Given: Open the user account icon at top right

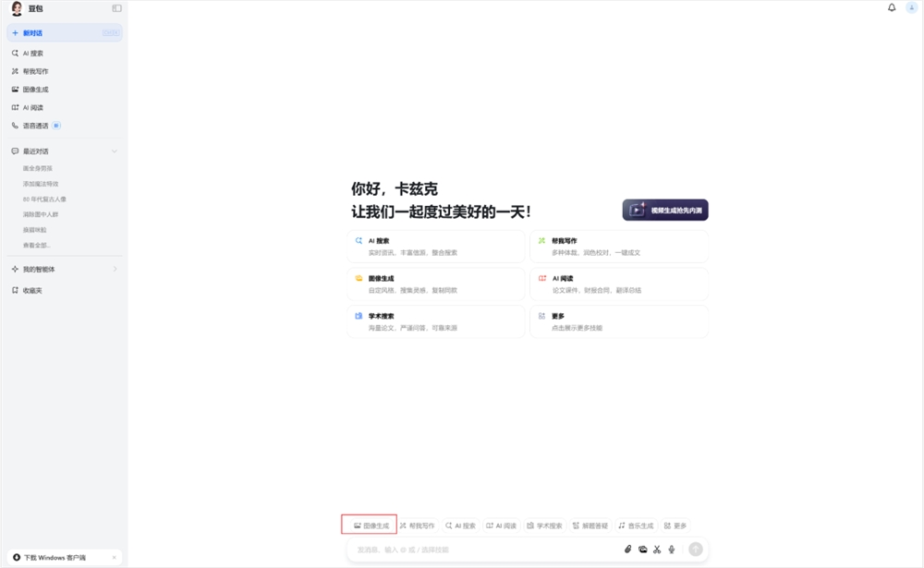Looking at the screenshot, I should tap(912, 7).
